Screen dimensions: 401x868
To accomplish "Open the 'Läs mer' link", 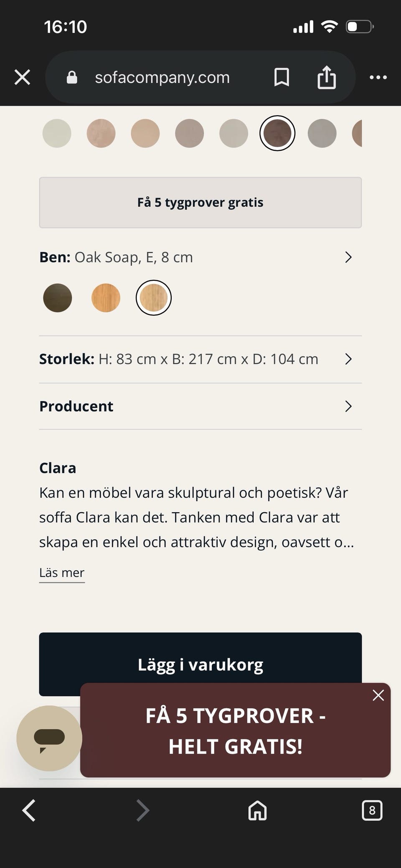I will (62, 573).
